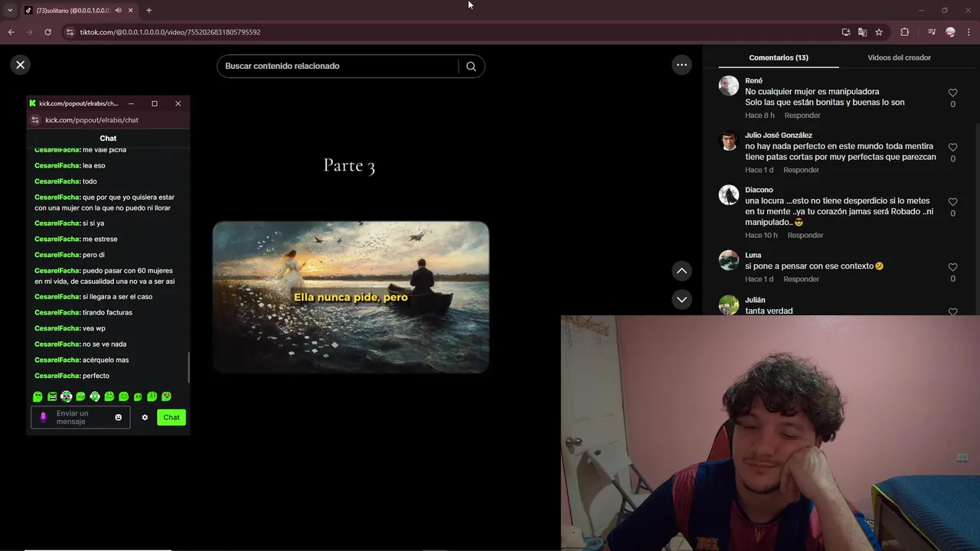
Task: Click the green Chat send button
Action: point(171,417)
